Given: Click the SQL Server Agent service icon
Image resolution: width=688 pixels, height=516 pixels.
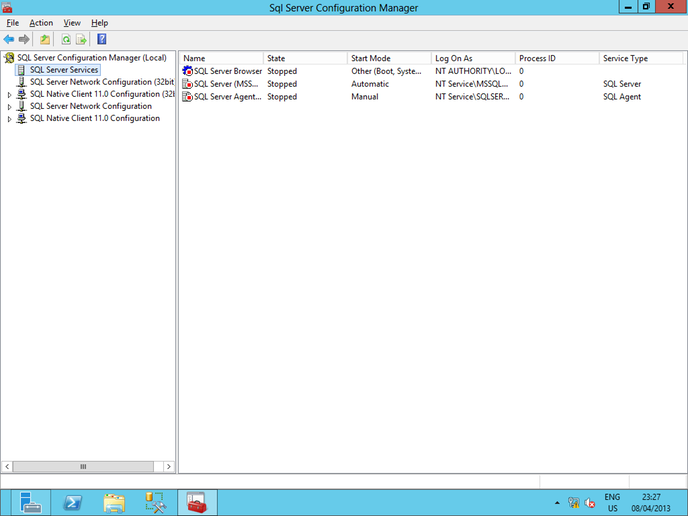Looking at the screenshot, I should (x=188, y=97).
